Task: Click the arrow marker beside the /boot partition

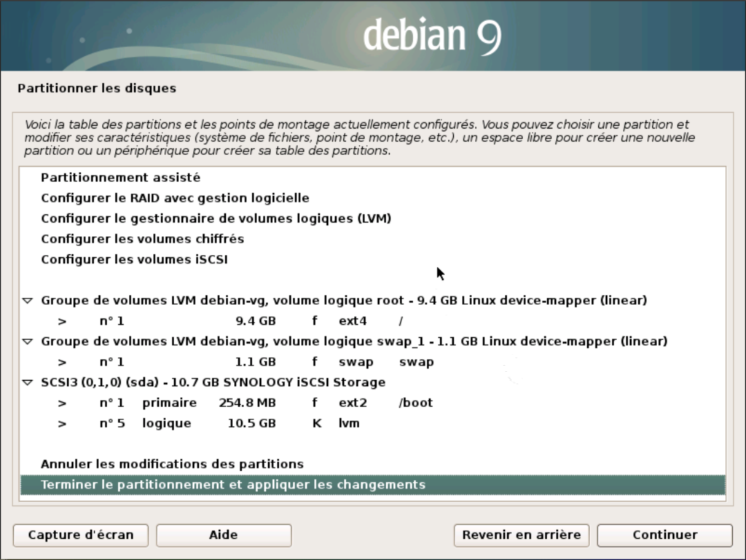Action: coord(63,403)
